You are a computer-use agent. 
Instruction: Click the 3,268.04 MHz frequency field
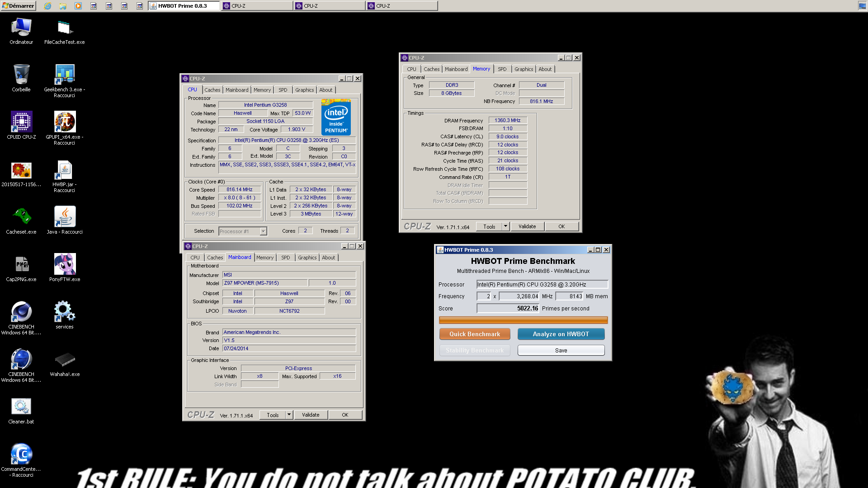519,296
